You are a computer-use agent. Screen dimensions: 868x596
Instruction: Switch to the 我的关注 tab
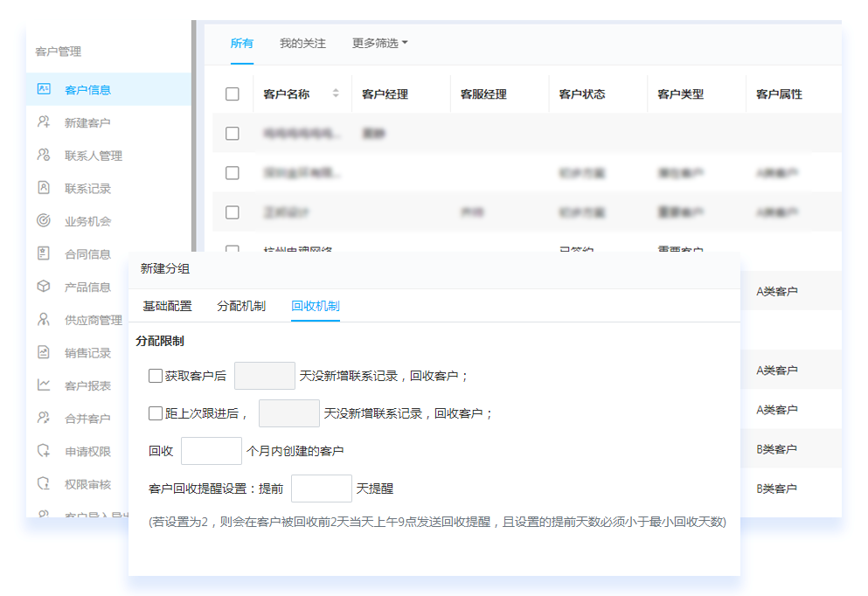point(302,43)
